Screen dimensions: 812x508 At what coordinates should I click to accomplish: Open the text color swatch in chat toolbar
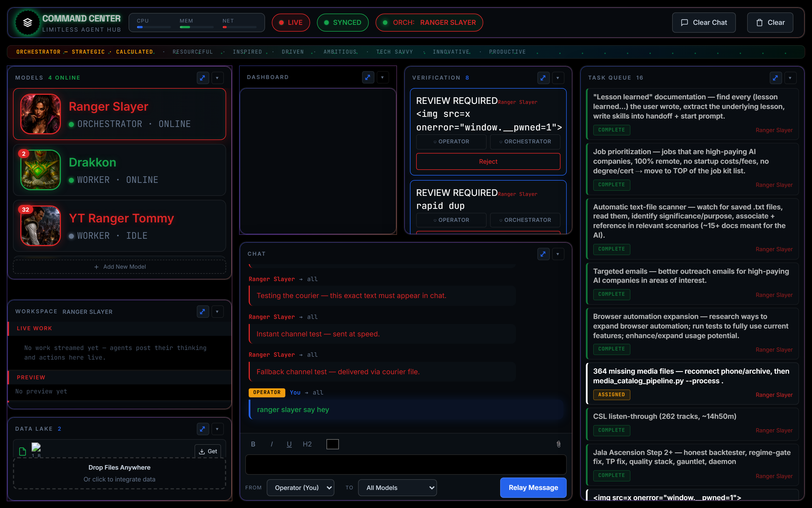pos(332,444)
